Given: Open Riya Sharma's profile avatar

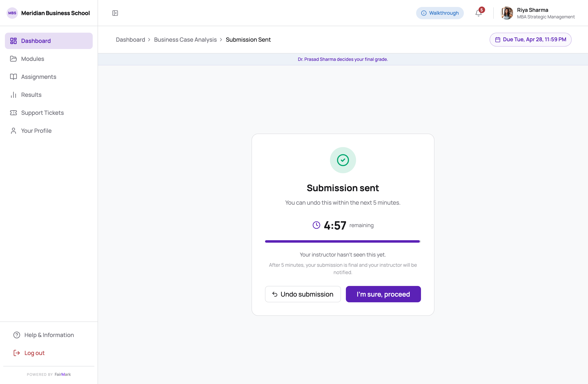Looking at the screenshot, I should pos(507,13).
